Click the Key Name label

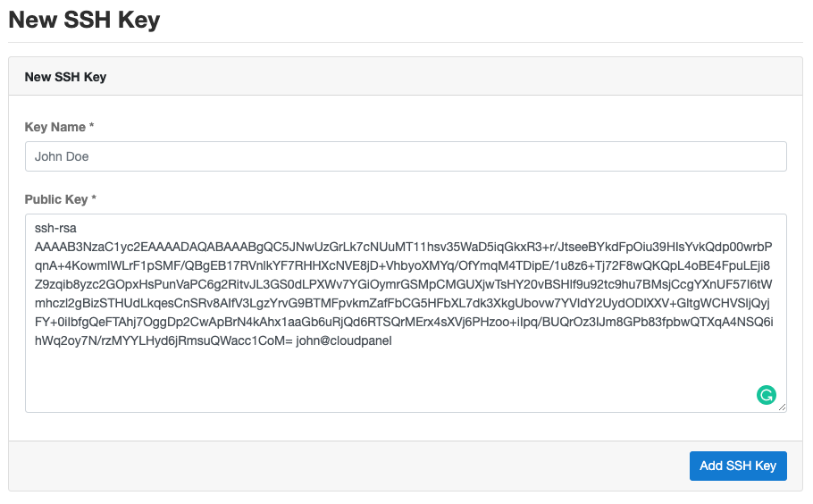coord(55,127)
